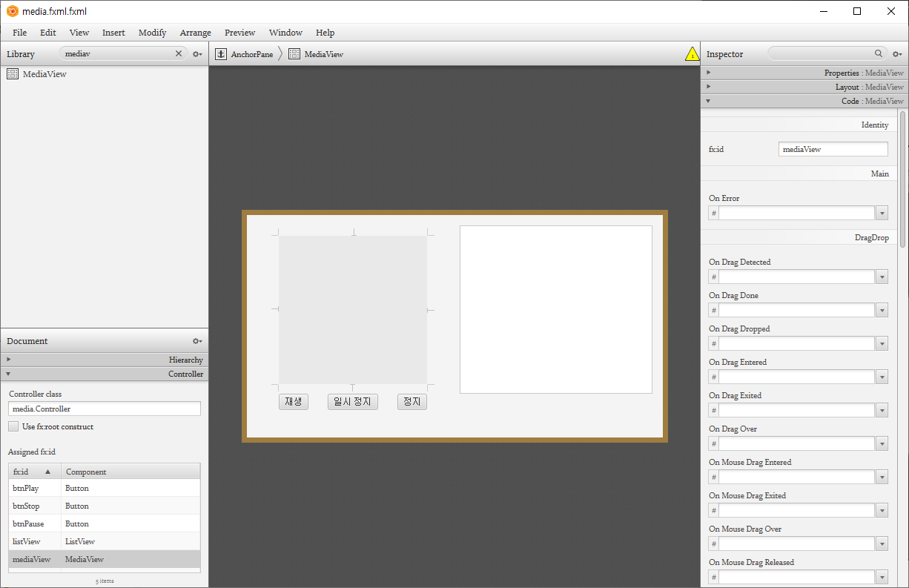Select the white ListView on canvas

click(556, 309)
